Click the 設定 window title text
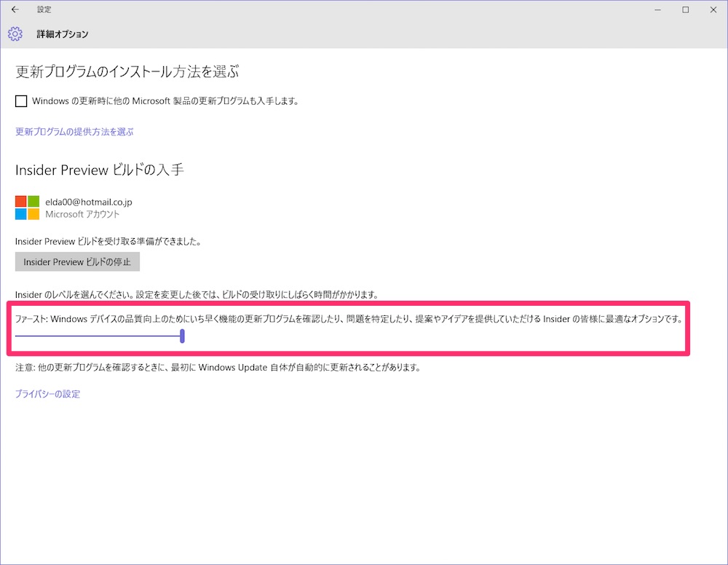This screenshot has width=728, height=565. click(x=44, y=9)
